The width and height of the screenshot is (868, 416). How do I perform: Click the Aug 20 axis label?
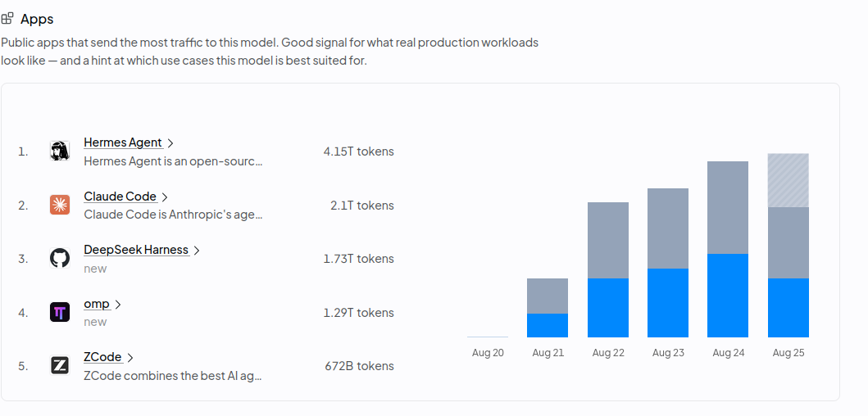pos(488,353)
